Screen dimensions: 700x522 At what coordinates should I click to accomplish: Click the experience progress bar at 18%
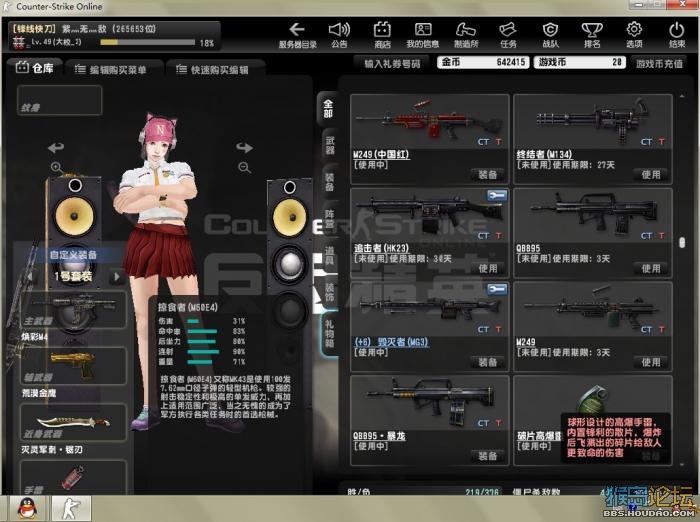pyautogui.click(x=147, y=42)
